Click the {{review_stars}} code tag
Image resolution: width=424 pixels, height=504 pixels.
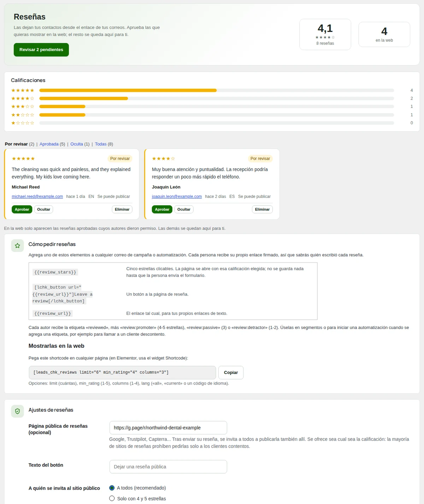tap(55, 272)
